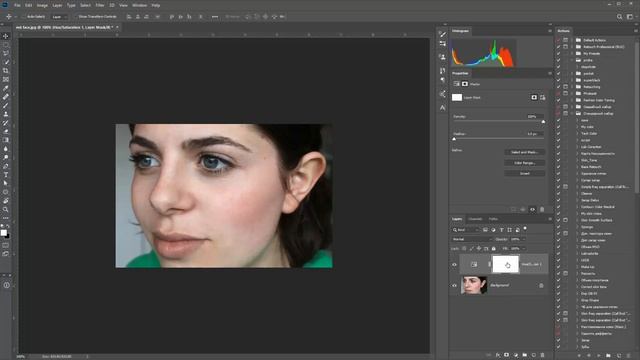Click the Invert button in Properties
The image size is (640, 360).
pyautogui.click(x=524, y=173)
